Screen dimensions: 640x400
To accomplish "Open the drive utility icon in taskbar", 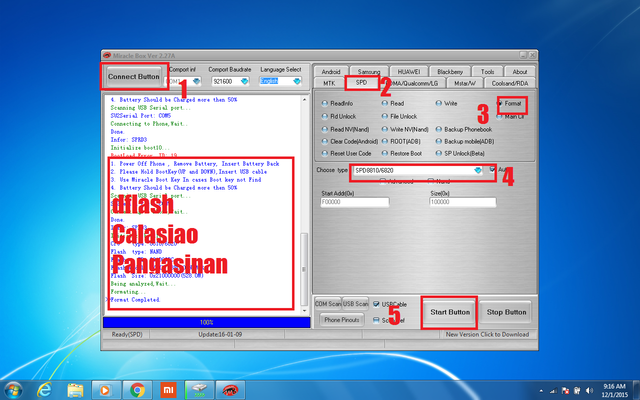I will (x=199, y=391).
